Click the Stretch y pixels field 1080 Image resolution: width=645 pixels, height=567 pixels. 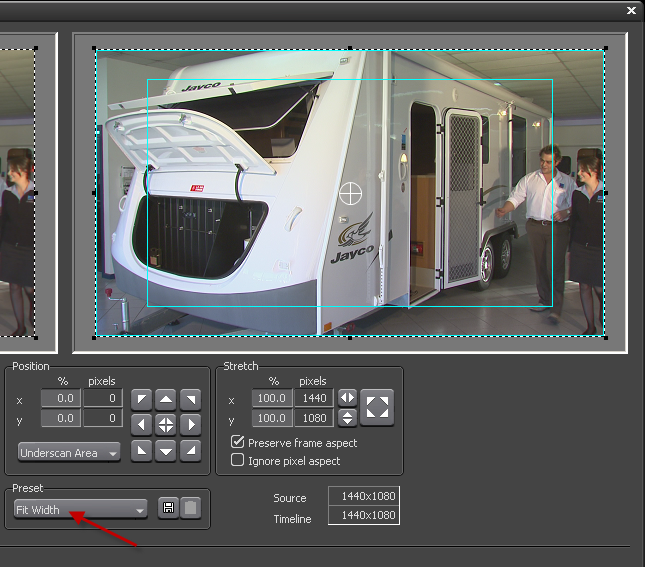[314, 418]
